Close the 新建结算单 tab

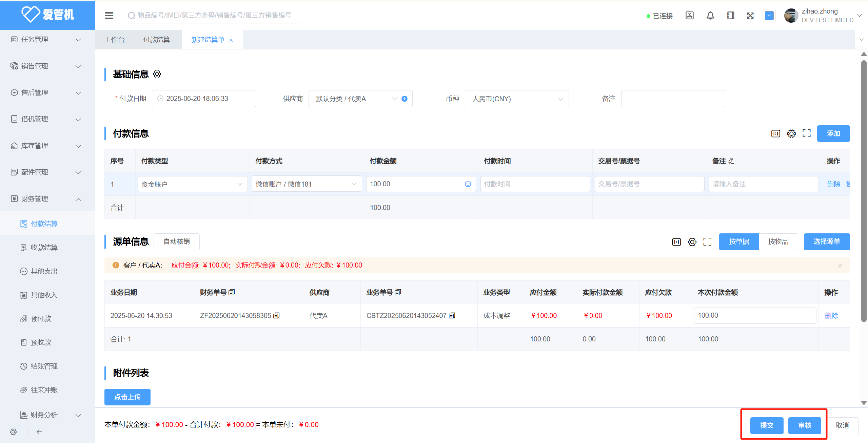click(x=231, y=40)
